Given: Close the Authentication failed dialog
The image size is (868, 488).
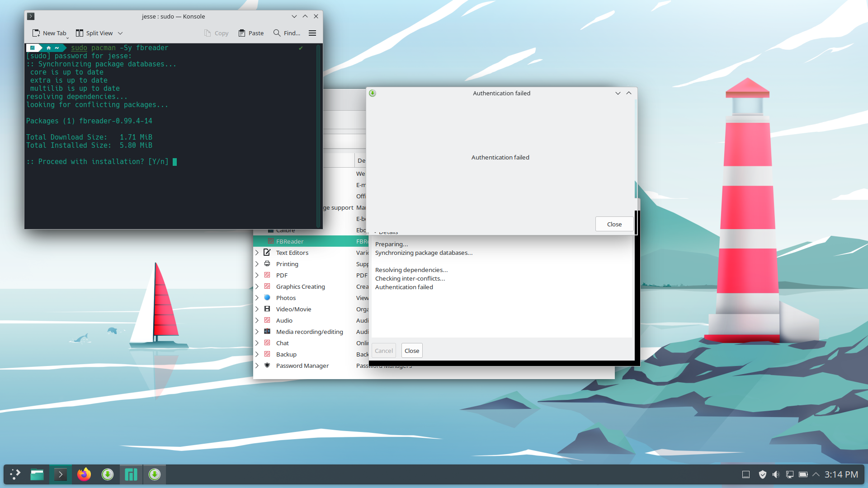Looking at the screenshot, I should coord(614,224).
